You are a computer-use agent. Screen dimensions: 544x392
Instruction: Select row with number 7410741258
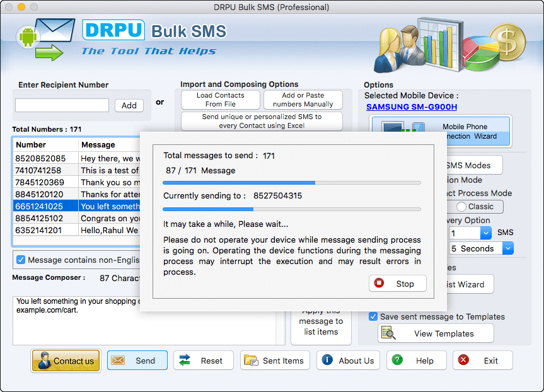coord(77,170)
